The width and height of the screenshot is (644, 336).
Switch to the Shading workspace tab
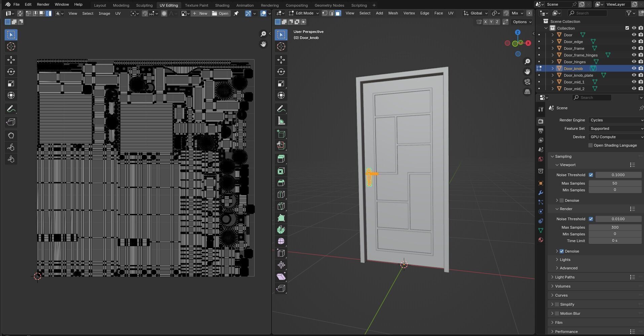222,5
